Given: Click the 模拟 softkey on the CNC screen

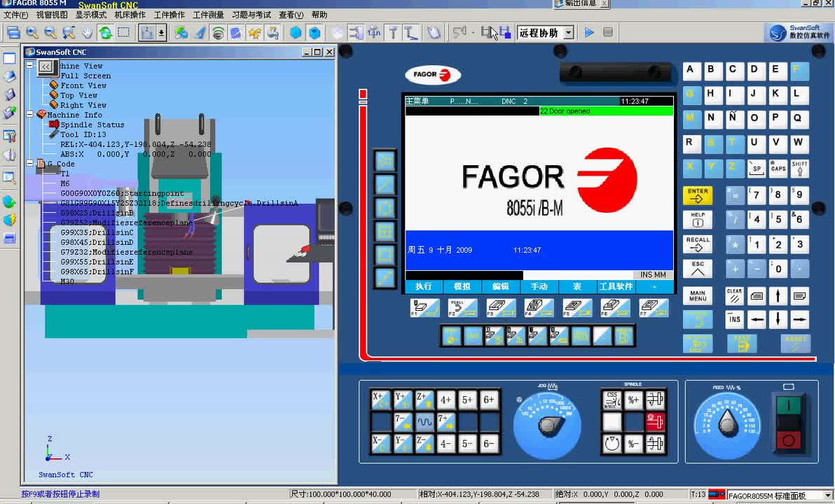Looking at the screenshot, I should pos(462,286).
